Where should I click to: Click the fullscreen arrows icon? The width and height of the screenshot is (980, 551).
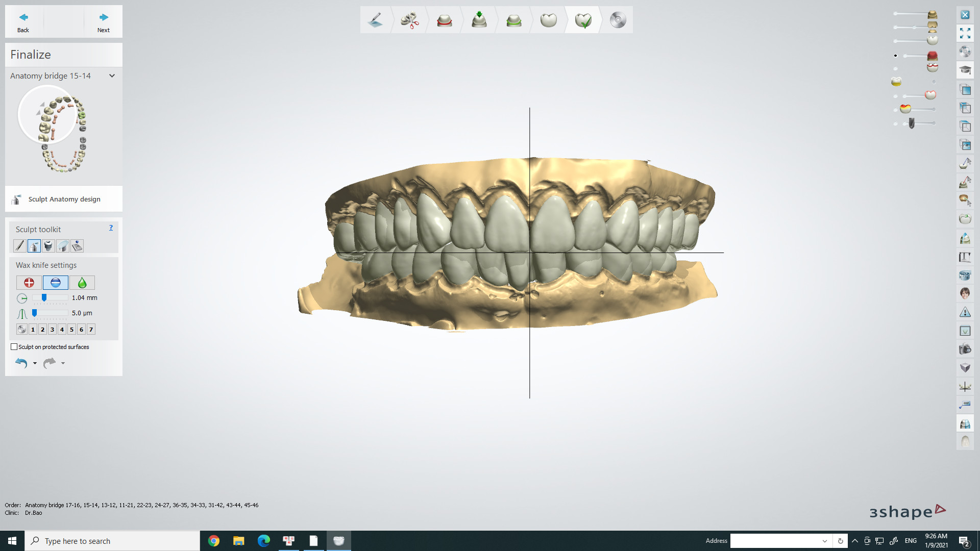click(x=965, y=34)
